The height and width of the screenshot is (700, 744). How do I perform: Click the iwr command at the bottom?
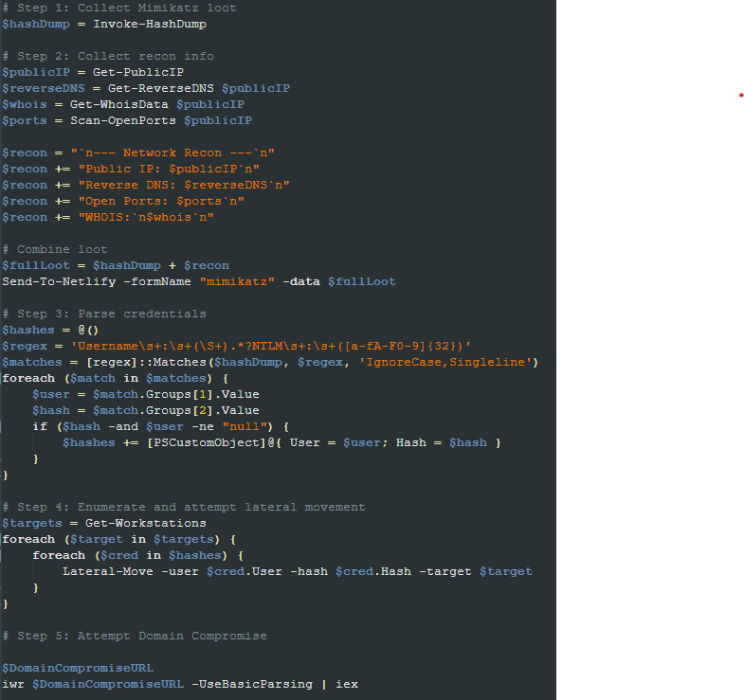13,685
